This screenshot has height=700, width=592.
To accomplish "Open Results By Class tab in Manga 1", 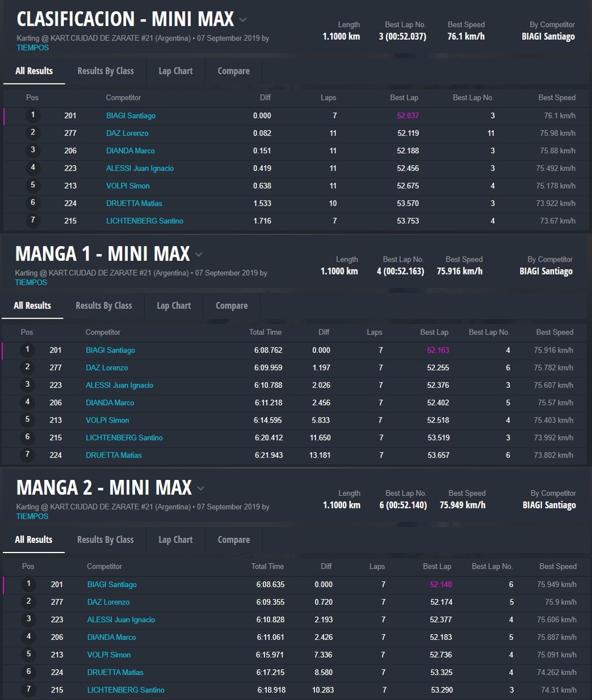I will pos(104,306).
